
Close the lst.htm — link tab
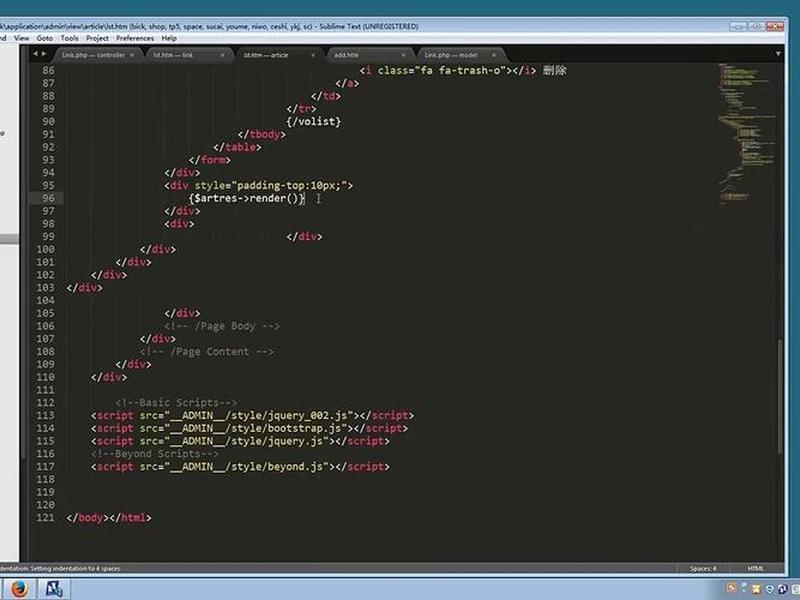click(222, 55)
